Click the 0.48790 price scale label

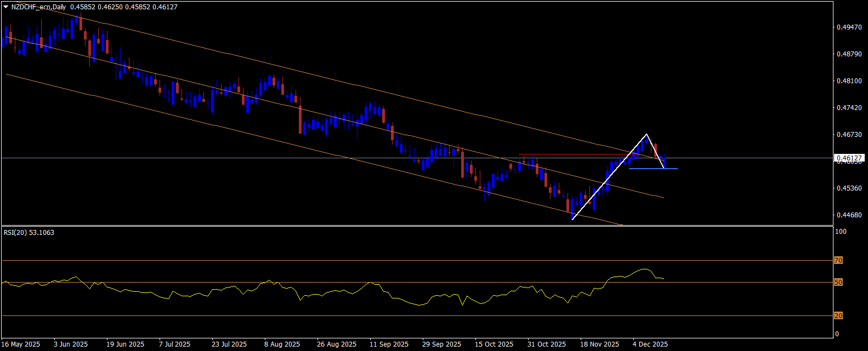[x=848, y=54]
